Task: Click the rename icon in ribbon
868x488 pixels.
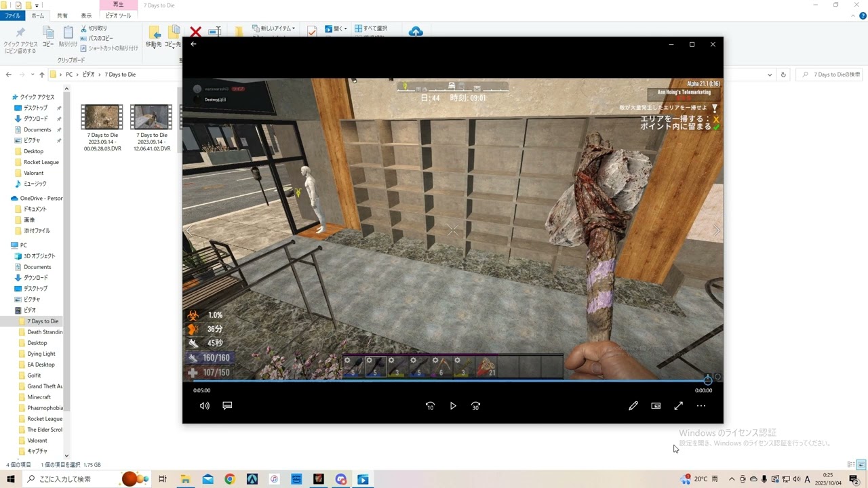Action: pos(214,32)
